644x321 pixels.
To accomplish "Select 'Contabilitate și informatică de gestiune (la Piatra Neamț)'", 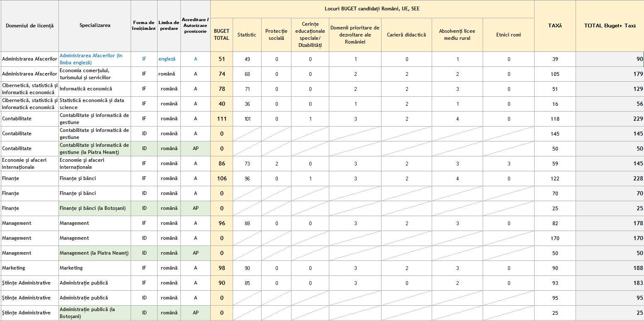I will (x=95, y=148).
